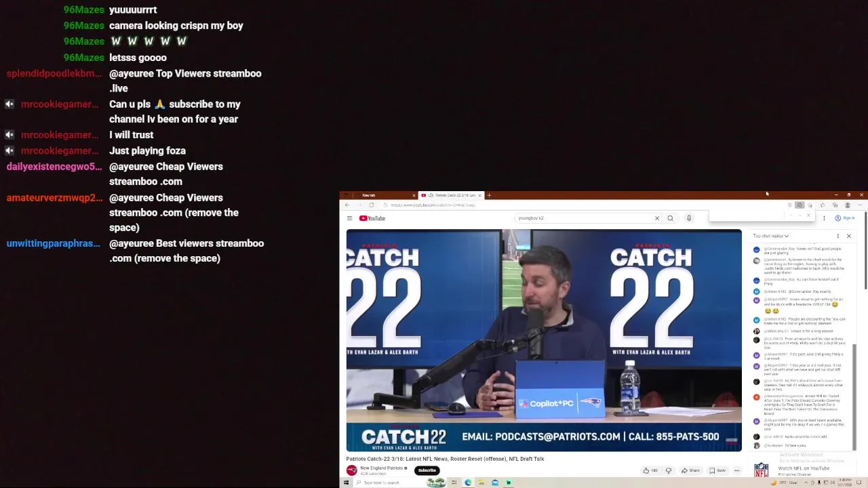Click the NFL logo thumbnail
The height and width of the screenshot is (488, 868).
pyautogui.click(x=762, y=469)
